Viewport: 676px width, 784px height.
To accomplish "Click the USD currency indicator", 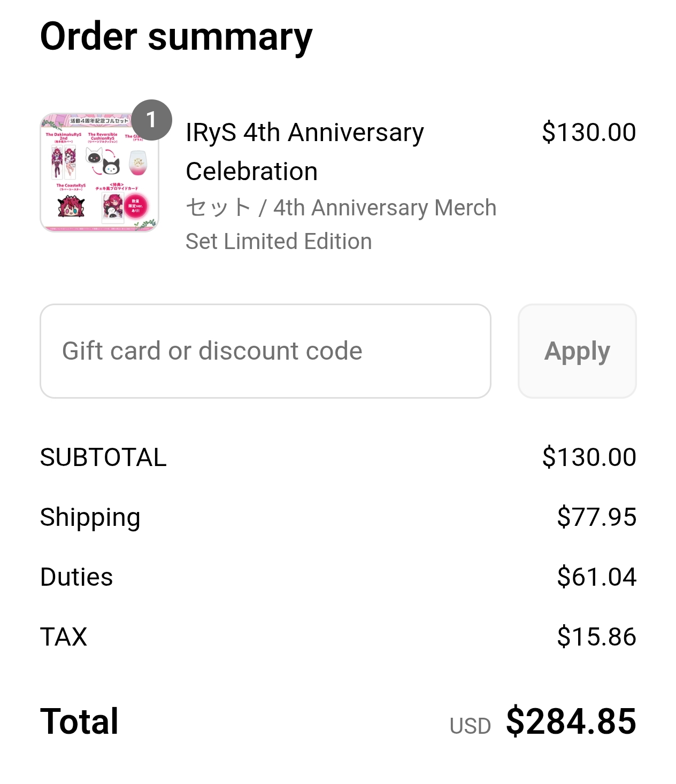I will (x=470, y=726).
